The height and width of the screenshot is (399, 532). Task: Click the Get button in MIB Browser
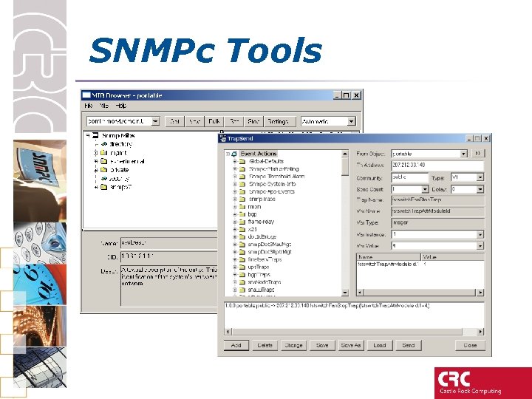tap(174, 121)
